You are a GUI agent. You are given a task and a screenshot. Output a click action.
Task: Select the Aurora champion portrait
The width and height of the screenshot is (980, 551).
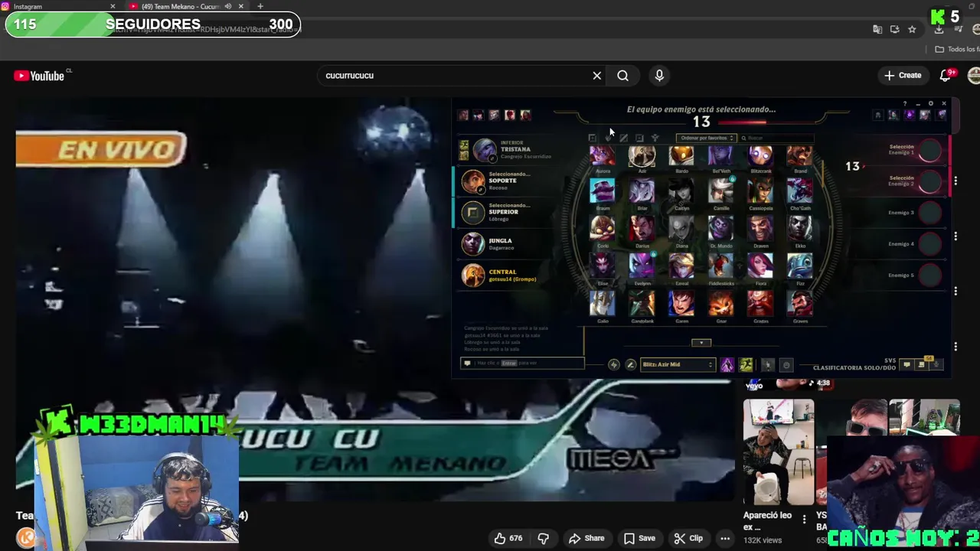603,155
